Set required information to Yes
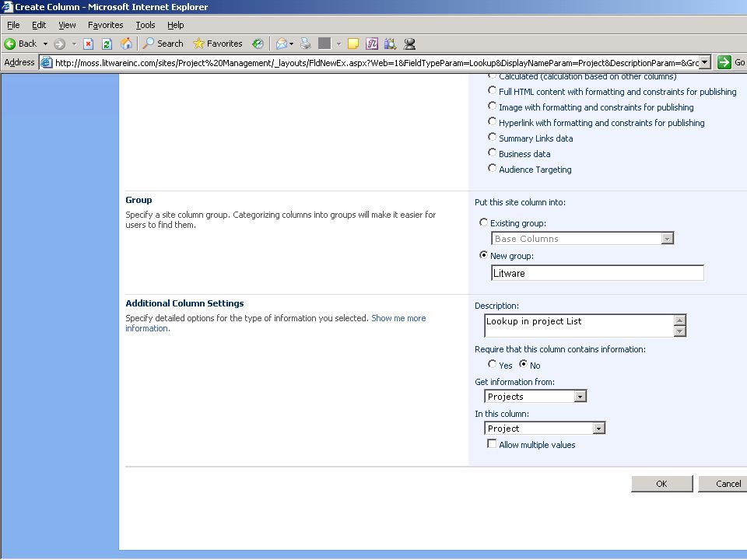 (492, 364)
